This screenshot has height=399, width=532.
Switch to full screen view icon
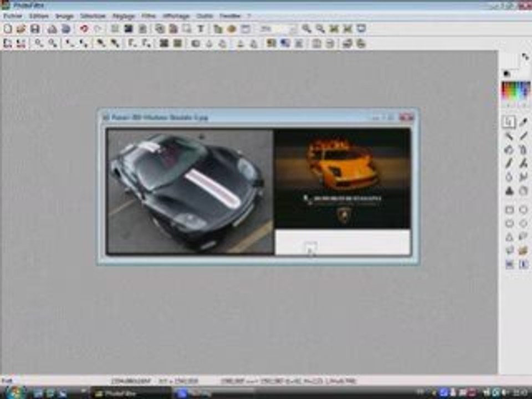(x=361, y=29)
